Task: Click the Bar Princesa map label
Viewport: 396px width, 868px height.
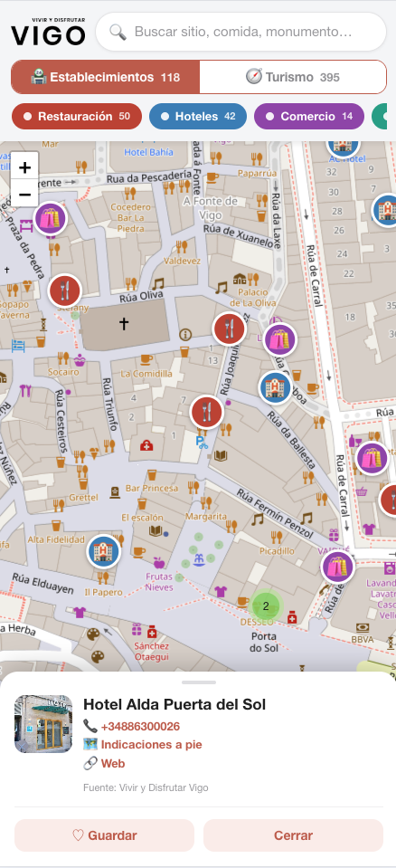Action: (x=152, y=488)
